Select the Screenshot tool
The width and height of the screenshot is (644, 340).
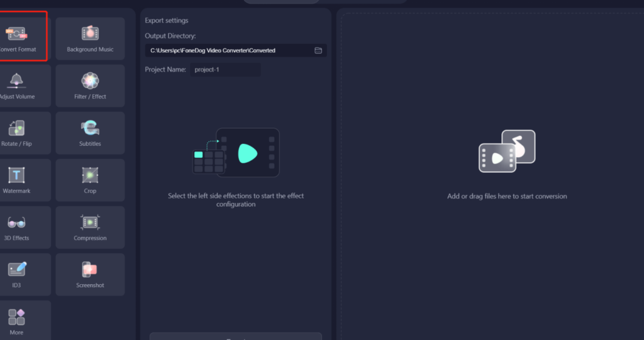pyautogui.click(x=90, y=274)
